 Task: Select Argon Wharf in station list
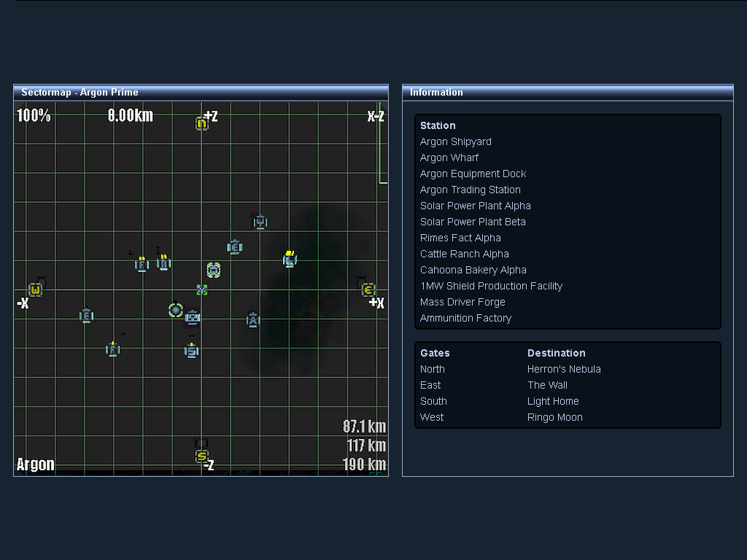[x=449, y=157]
